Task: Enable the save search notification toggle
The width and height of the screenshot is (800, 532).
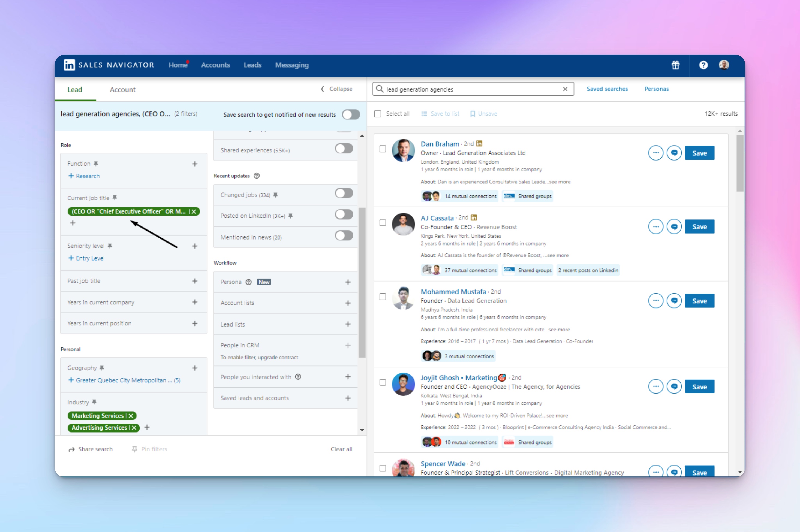Action: tap(351, 115)
